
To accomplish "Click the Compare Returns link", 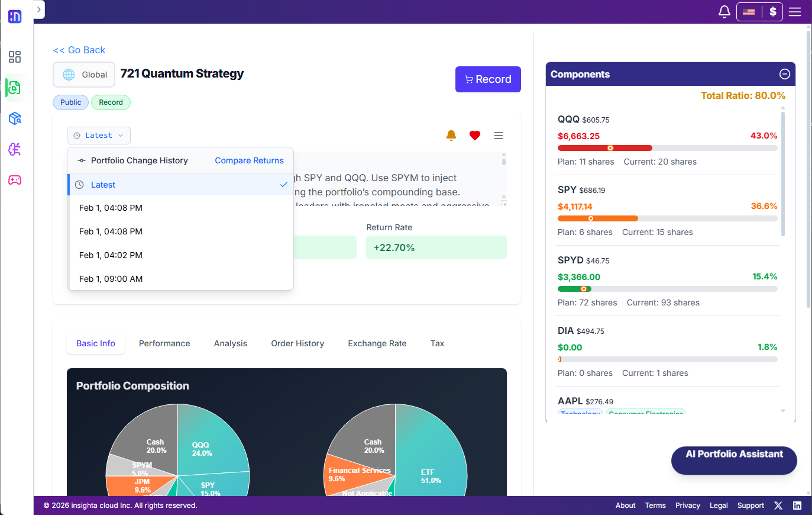I will point(249,160).
